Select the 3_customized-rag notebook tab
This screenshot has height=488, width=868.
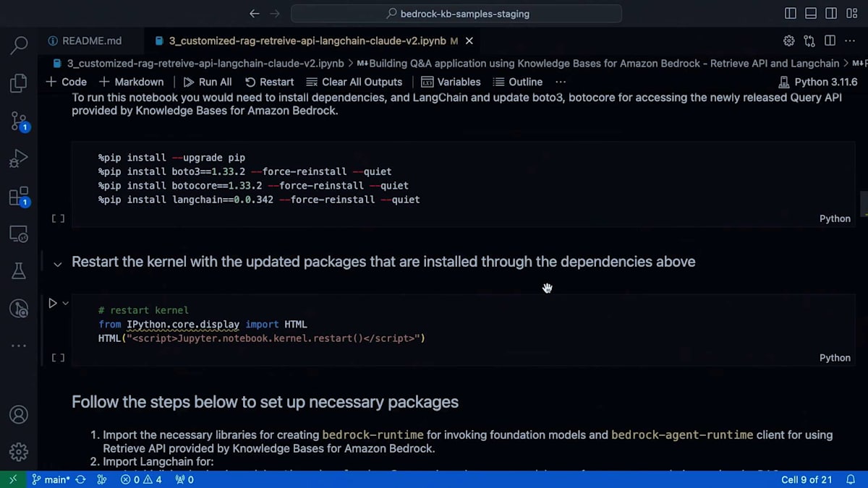coord(307,40)
